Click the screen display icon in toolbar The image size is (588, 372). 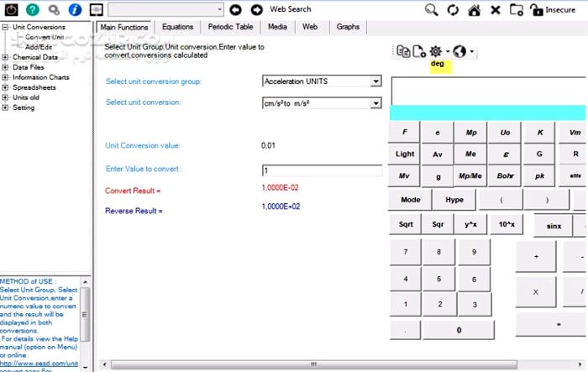pos(97,10)
